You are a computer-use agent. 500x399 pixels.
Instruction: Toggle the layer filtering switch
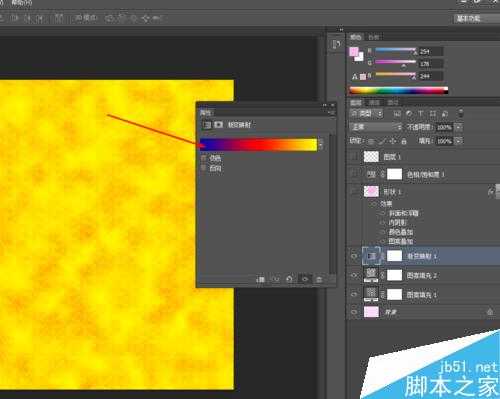pos(461,113)
